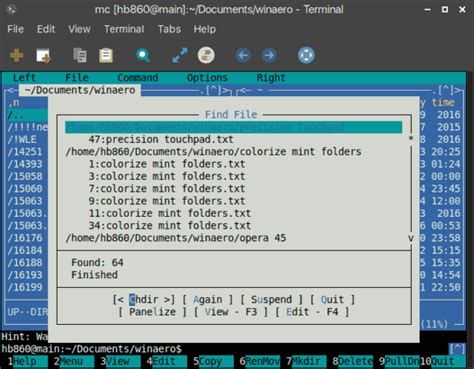Select the /.. parent directory entry
This screenshot has height=369, width=474.
pos(27,115)
